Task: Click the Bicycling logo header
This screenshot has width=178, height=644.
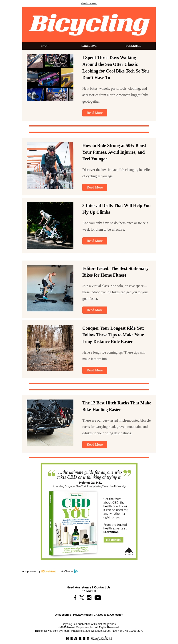Action: pyautogui.click(x=89, y=24)
